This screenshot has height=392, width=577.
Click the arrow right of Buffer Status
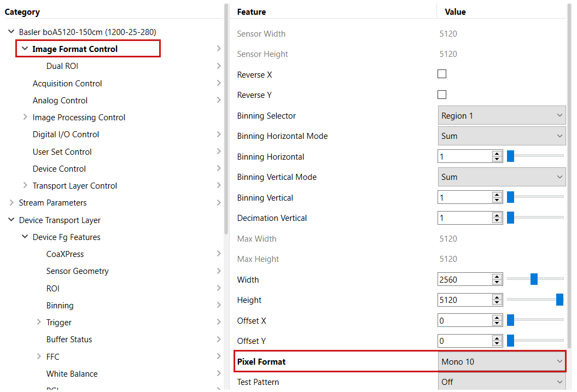[219, 338]
